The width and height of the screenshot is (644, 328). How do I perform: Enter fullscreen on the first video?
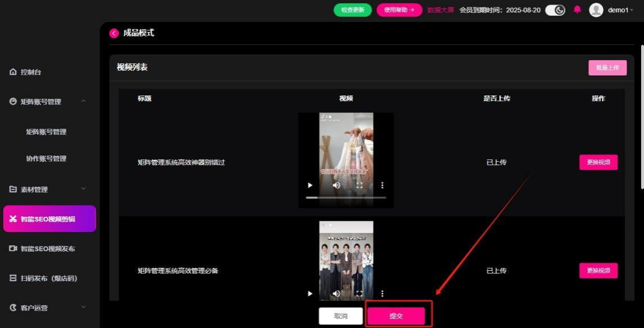point(359,185)
